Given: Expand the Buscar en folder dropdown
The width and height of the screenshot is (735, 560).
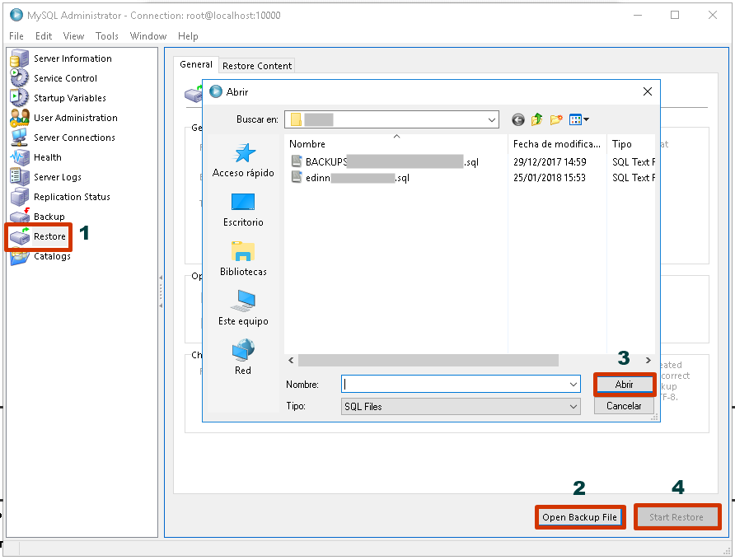Looking at the screenshot, I should 491,120.
